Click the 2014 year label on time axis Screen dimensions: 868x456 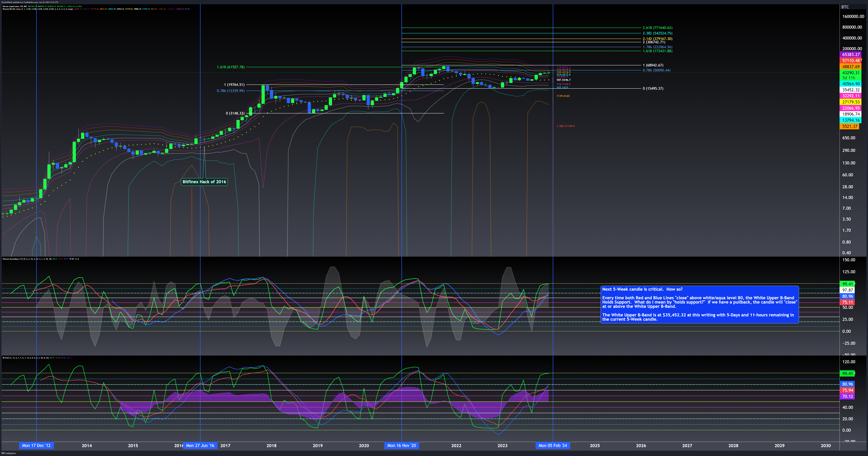tap(87, 446)
